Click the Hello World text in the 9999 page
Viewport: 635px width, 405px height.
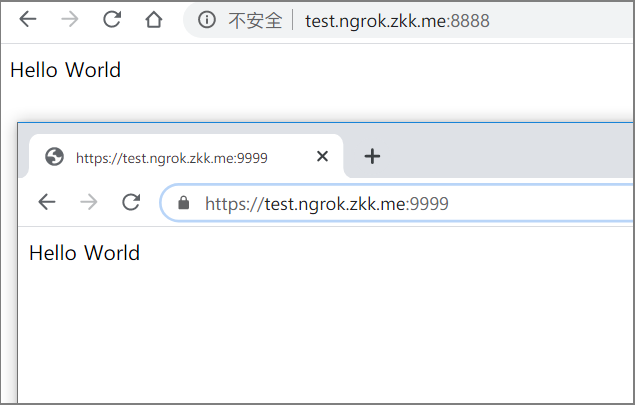(85, 253)
